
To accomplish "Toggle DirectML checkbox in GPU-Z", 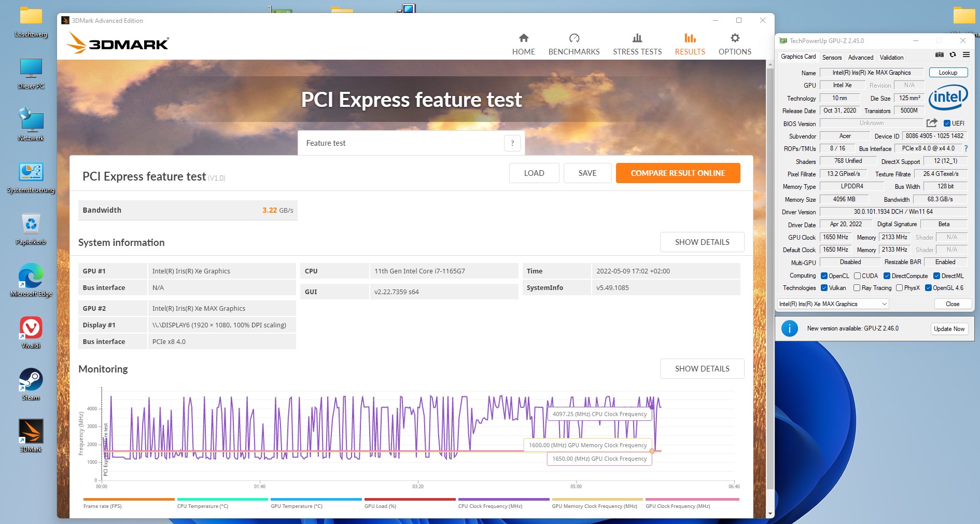I will coord(937,276).
